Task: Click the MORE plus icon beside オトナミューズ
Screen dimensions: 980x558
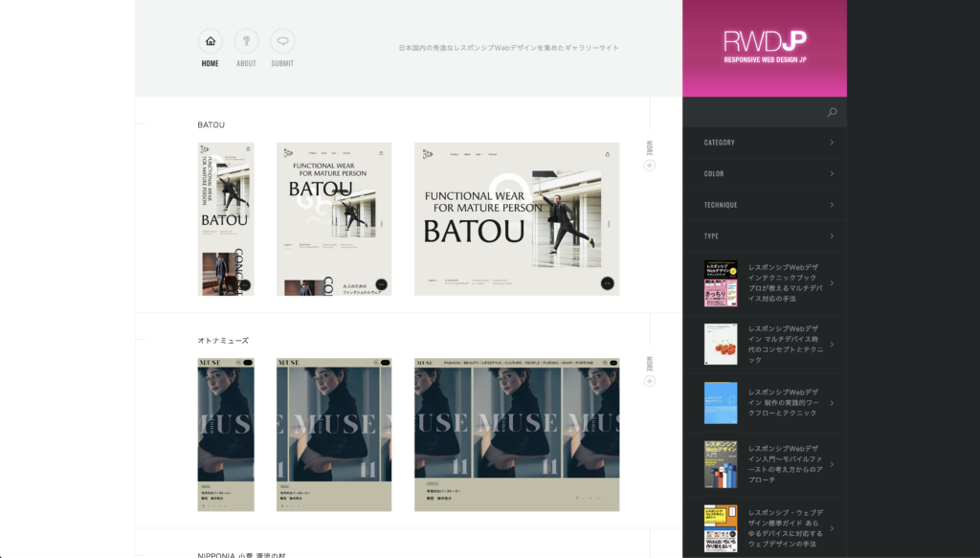Action: tap(650, 381)
